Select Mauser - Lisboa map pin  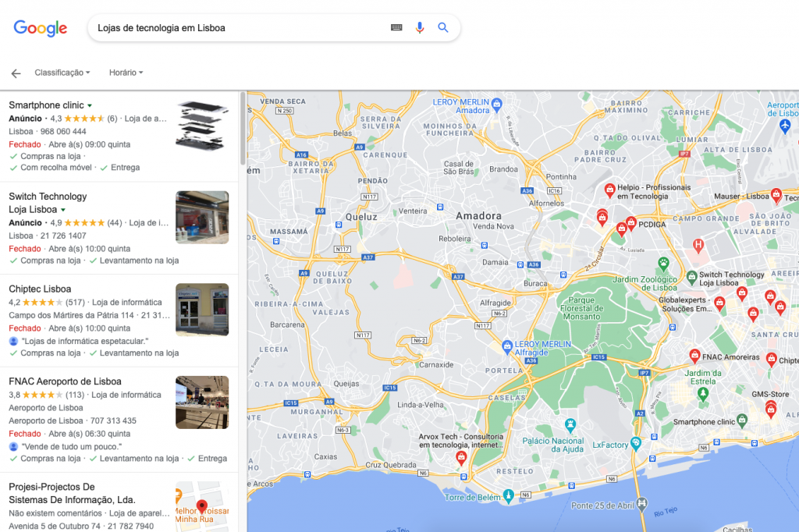click(776, 195)
